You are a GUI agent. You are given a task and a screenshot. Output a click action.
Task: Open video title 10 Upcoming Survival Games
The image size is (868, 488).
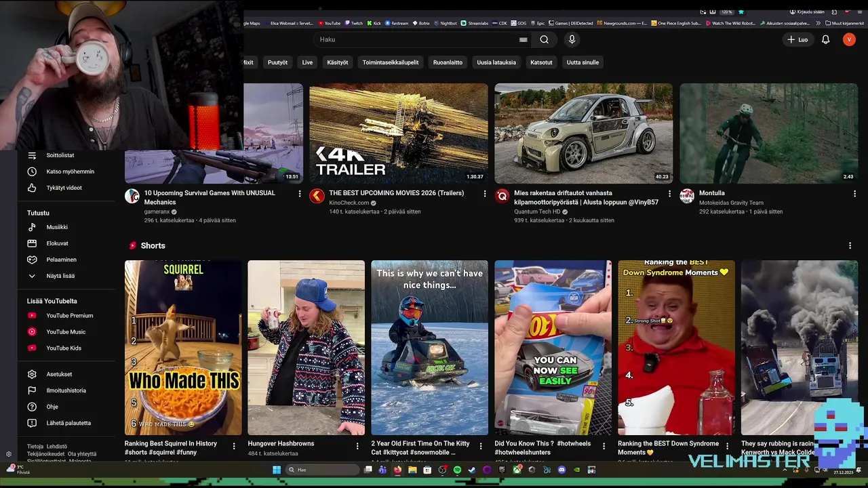coord(210,197)
